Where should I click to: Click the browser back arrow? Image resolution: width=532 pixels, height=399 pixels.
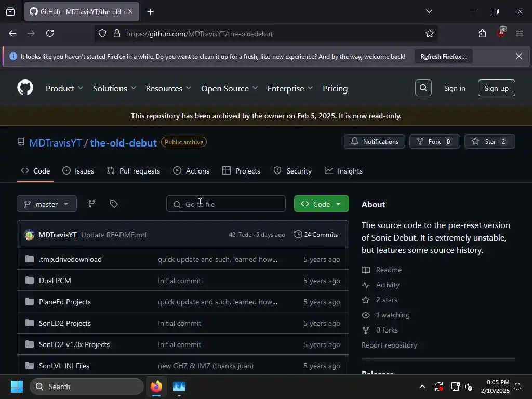pos(12,33)
